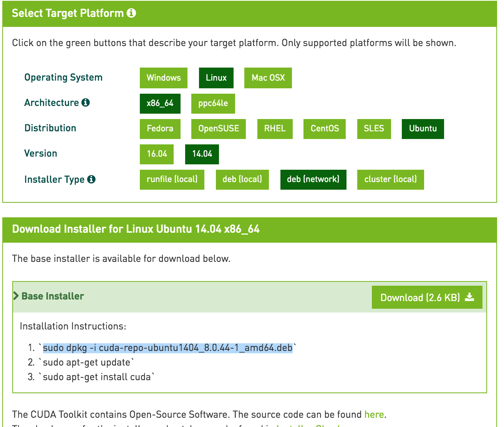Click the 'sudo apt-get install cuda' instruction
This screenshot has width=504, height=427.
(96, 377)
